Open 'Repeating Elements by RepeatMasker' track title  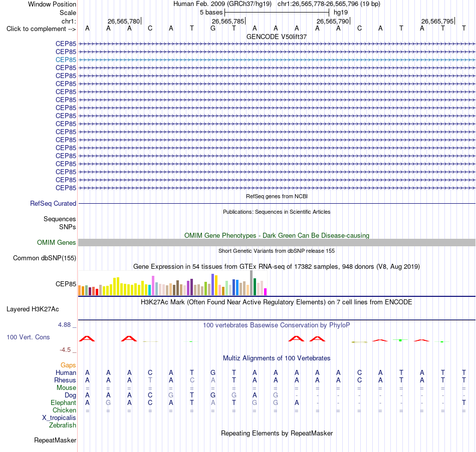[277, 433]
